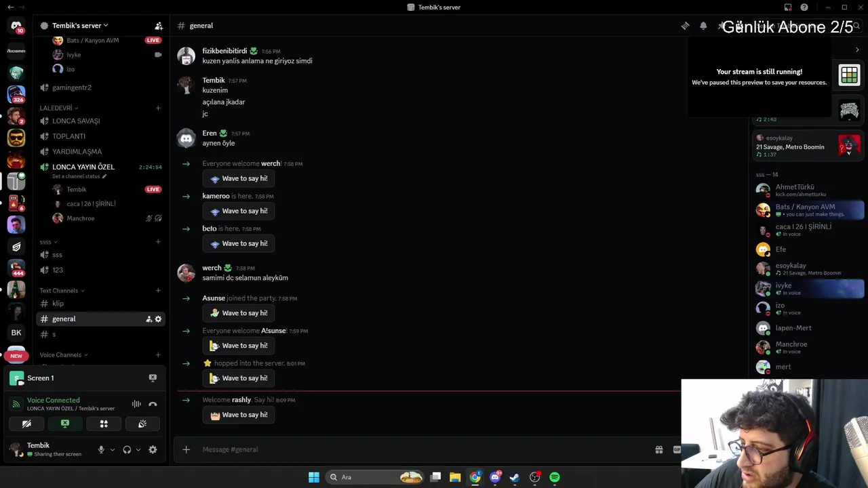Open the attachment plus button
This screenshot has width=868, height=488.
186,449
